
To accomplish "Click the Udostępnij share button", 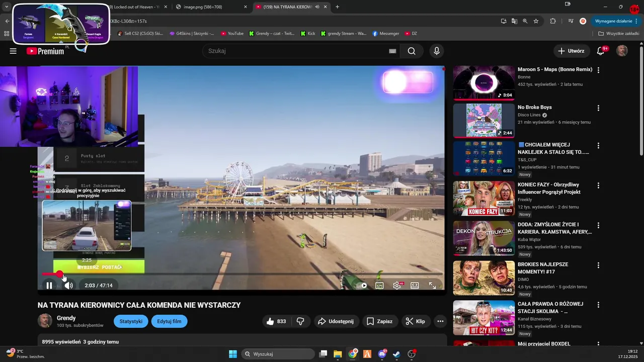I will (336, 321).
